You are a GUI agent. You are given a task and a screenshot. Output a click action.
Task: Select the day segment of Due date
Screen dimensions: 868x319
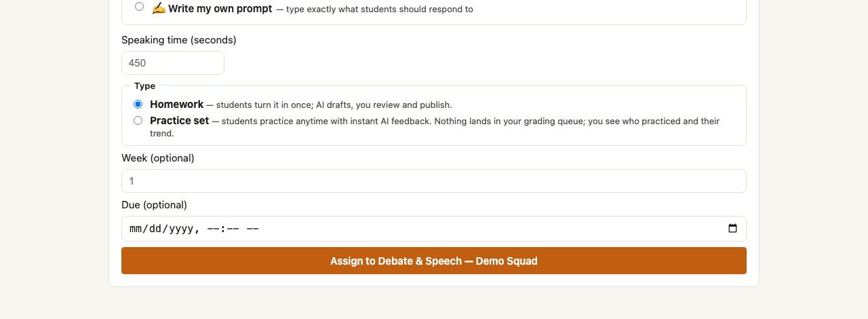click(x=156, y=229)
